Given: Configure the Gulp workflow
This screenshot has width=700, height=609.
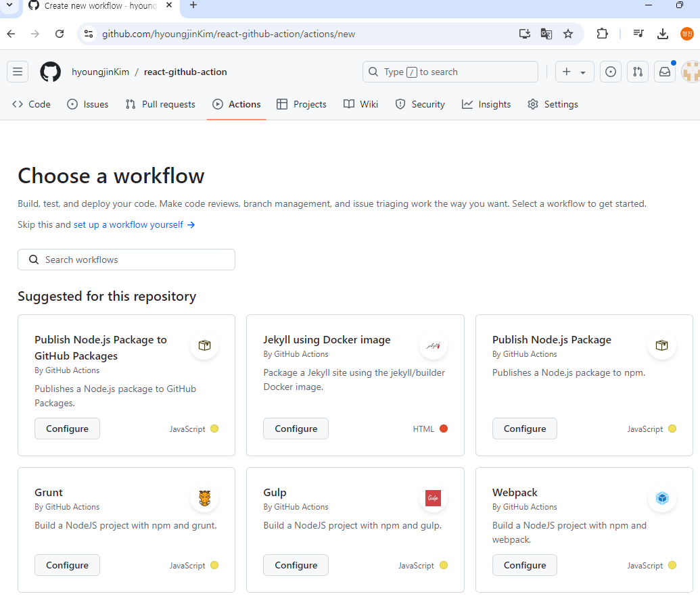Looking at the screenshot, I should (296, 565).
